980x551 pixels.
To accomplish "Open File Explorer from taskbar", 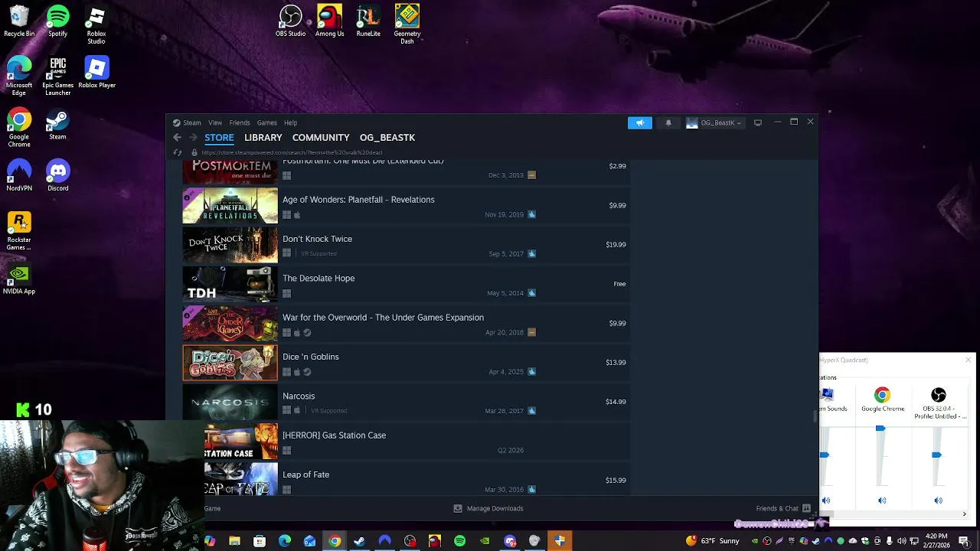I will (x=234, y=541).
